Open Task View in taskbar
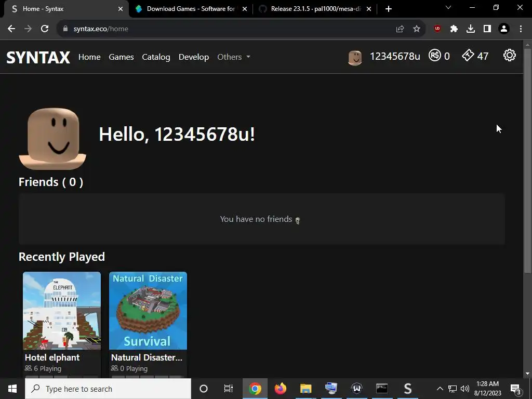Viewport: 532px width, 399px height. 229,389
